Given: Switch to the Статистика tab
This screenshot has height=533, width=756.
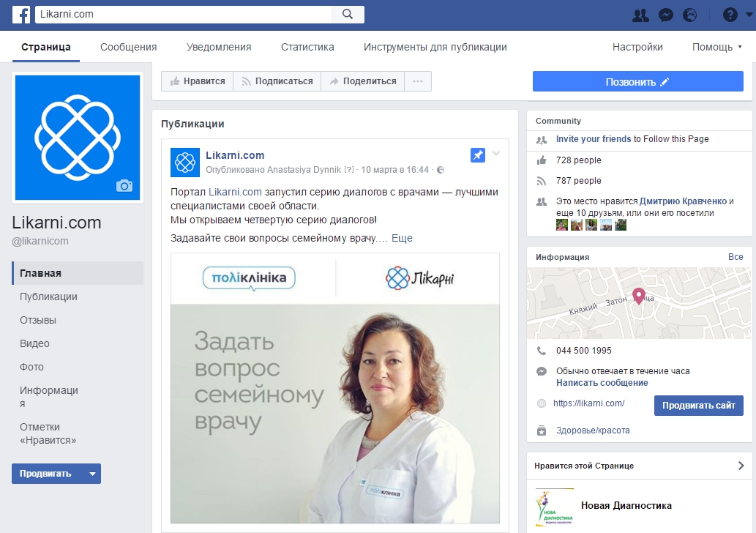Looking at the screenshot, I should [x=307, y=47].
